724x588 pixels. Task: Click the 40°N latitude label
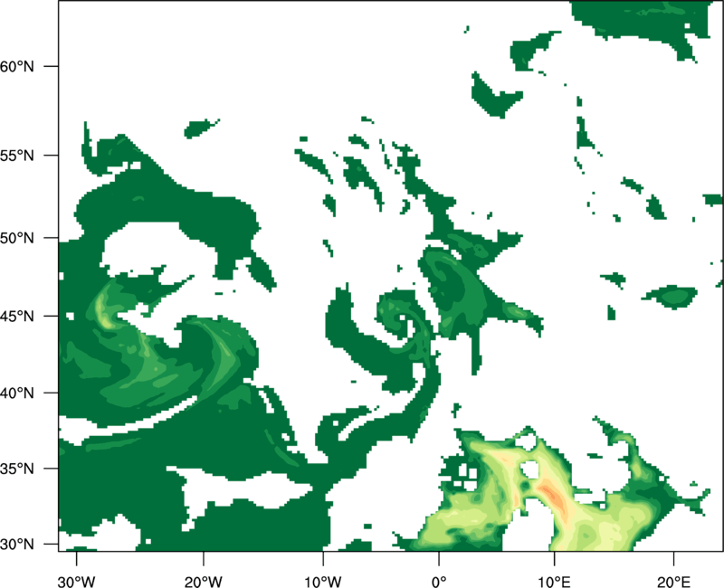[17, 393]
